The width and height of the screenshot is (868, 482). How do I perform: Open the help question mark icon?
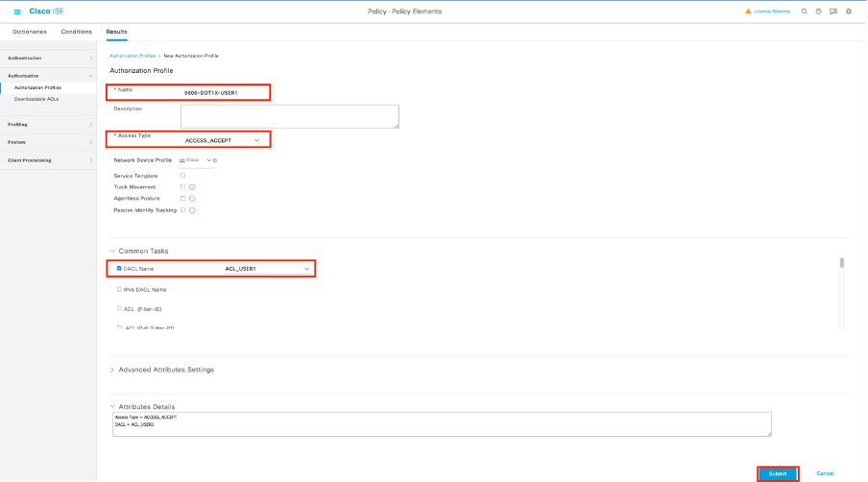coord(819,12)
